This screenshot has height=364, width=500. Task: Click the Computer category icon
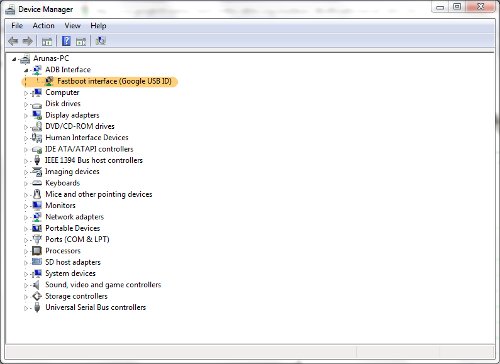coord(37,92)
